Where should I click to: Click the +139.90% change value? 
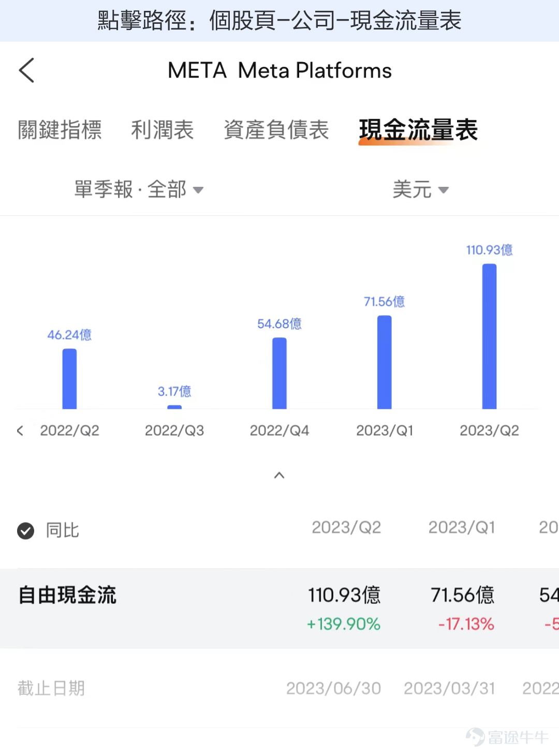344,624
